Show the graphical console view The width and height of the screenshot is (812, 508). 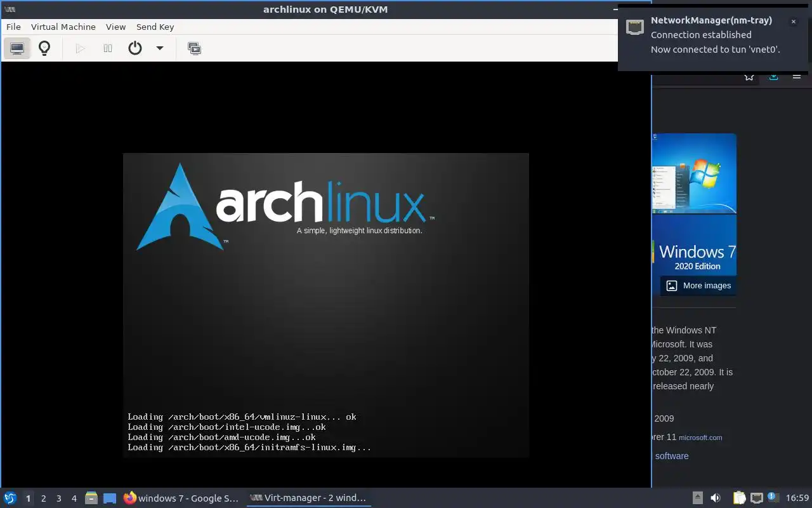(17, 48)
